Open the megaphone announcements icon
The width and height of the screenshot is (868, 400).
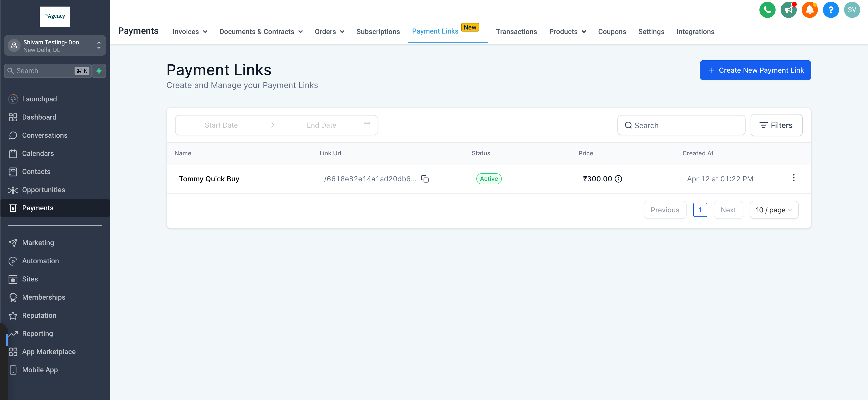[x=788, y=10]
